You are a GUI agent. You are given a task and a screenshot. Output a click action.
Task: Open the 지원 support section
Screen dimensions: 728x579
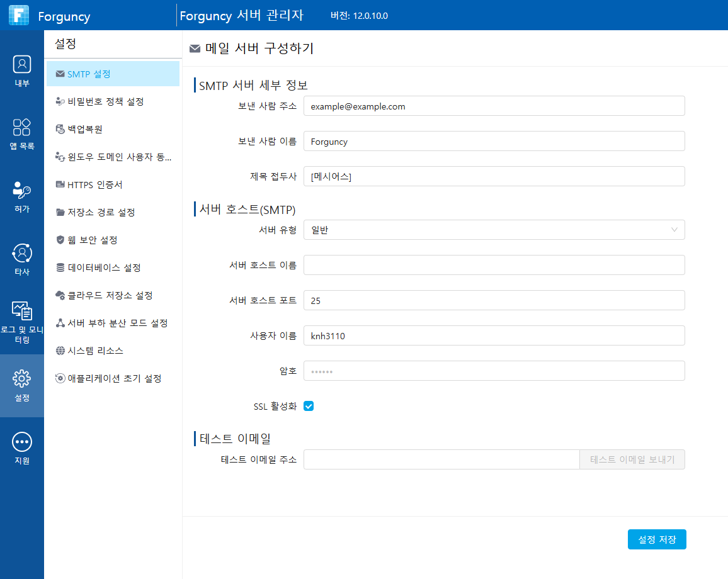pos(22,449)
